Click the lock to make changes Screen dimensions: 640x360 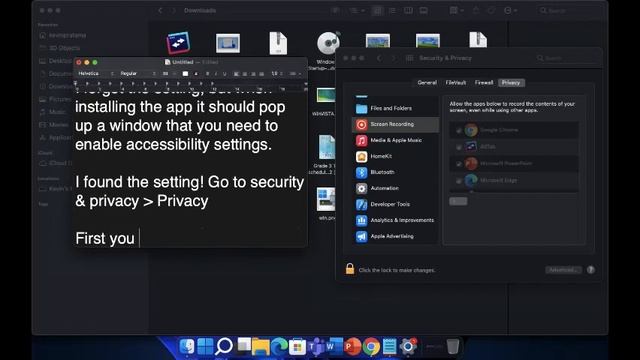(350, 269)
